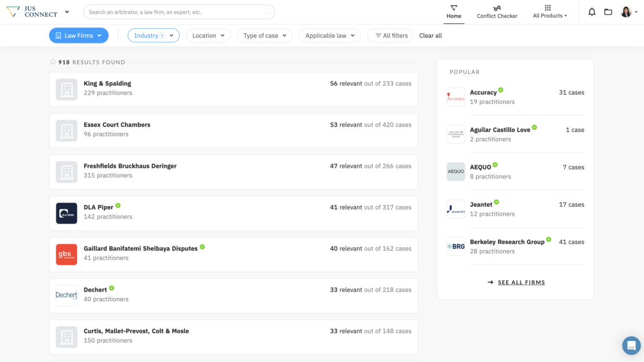Open the folder icon in header
Viewport: 644px width, 362px height.
[608, 12]
